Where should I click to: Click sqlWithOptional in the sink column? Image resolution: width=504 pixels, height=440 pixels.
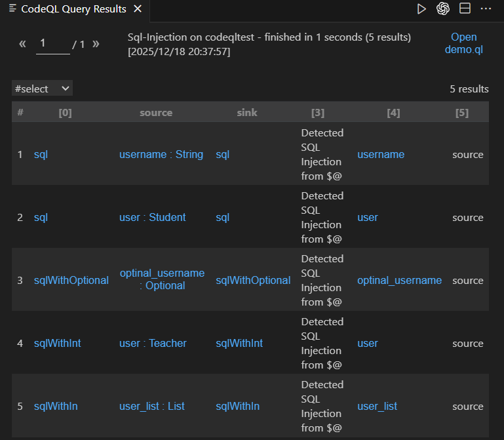[253, 281]
